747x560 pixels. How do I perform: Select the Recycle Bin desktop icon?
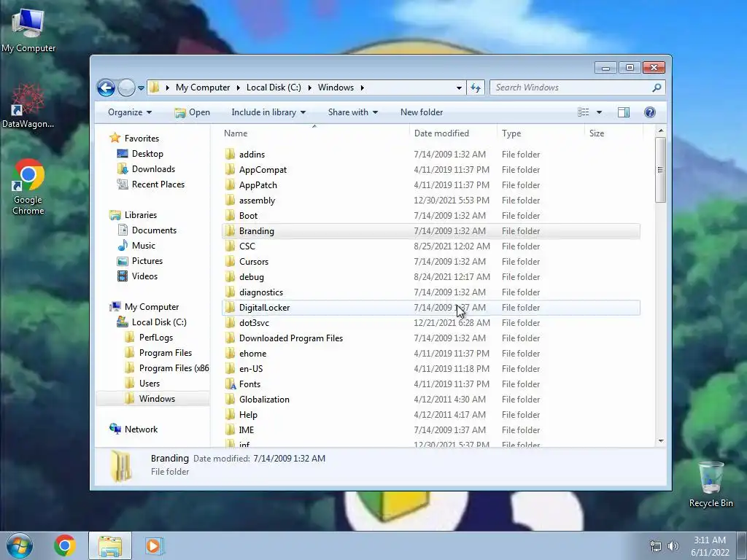pos(711,484)
